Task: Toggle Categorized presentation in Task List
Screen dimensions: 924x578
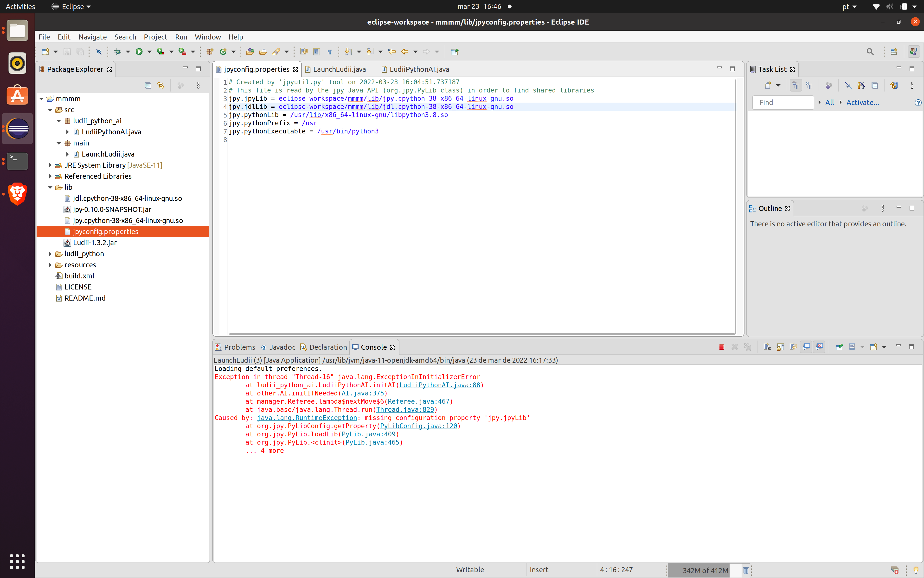Action: click(x=796, y=85)
